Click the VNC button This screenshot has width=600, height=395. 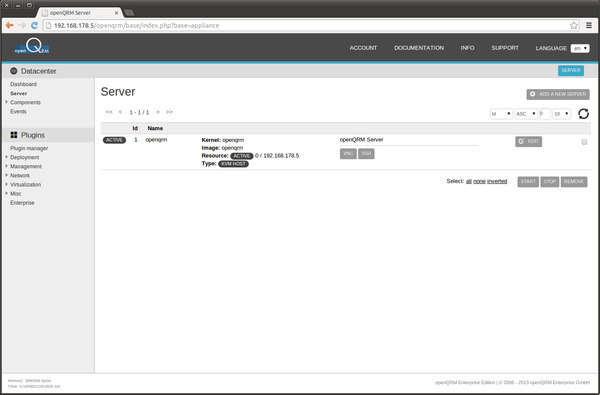point(348,153)
